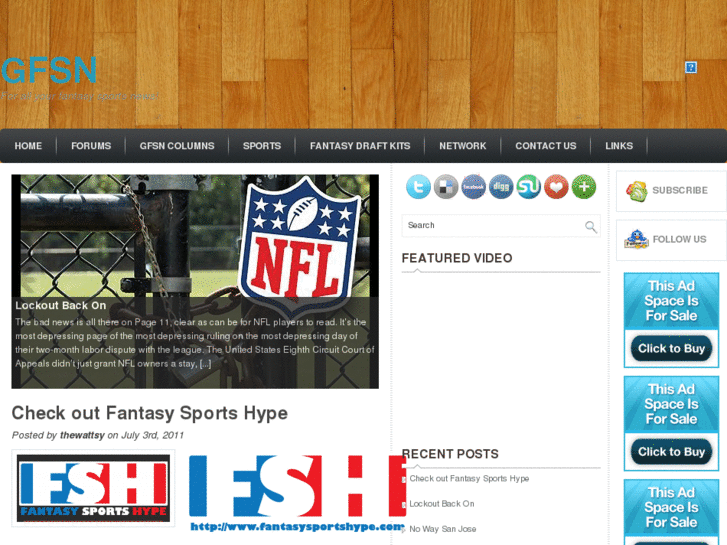This screenshot has width=727, height=545.
Task: Open FANTASY DRAFT KITS menu
Action: click(x=360, y=146)
